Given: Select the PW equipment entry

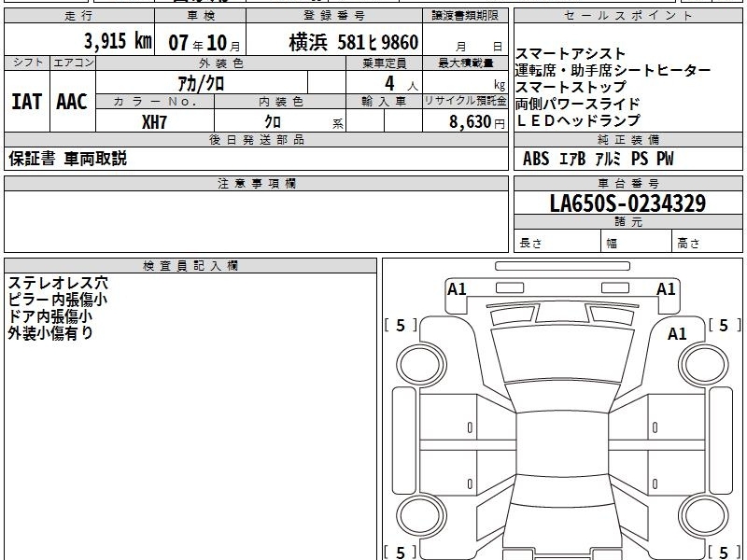Looking at the screenshot, I should (665, 159).
